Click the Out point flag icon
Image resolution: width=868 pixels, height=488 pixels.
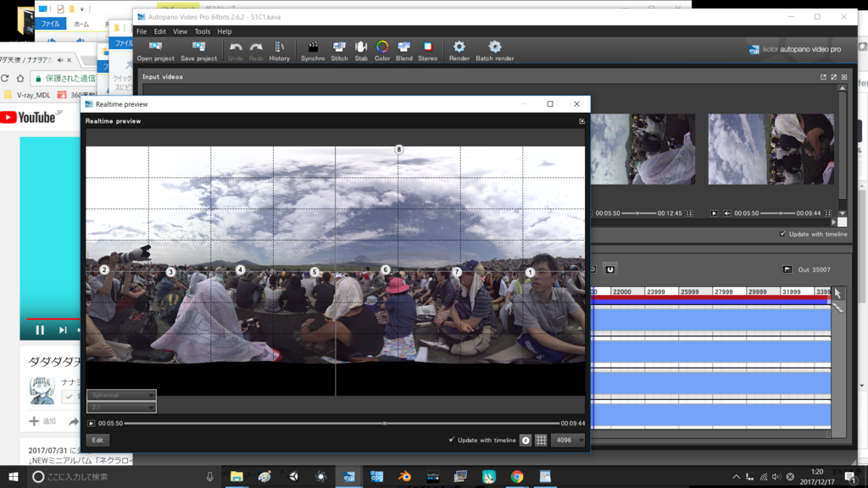tap(787, 269)
